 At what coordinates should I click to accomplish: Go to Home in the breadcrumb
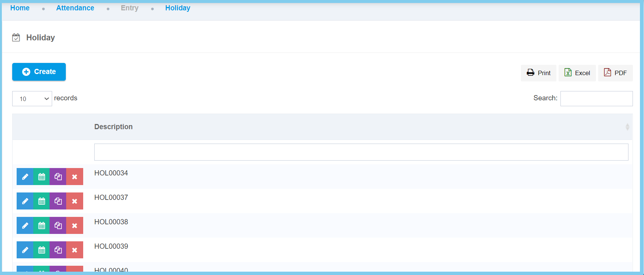[x=20, y=8]
